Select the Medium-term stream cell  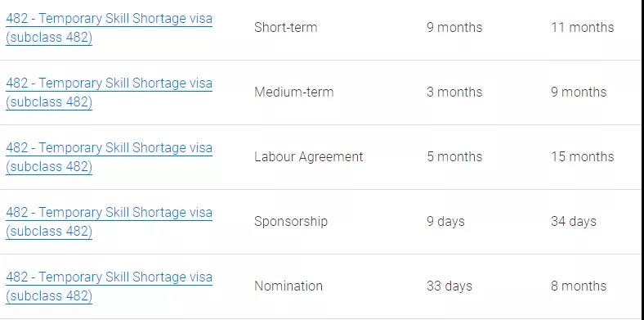(x=293, y=92)
